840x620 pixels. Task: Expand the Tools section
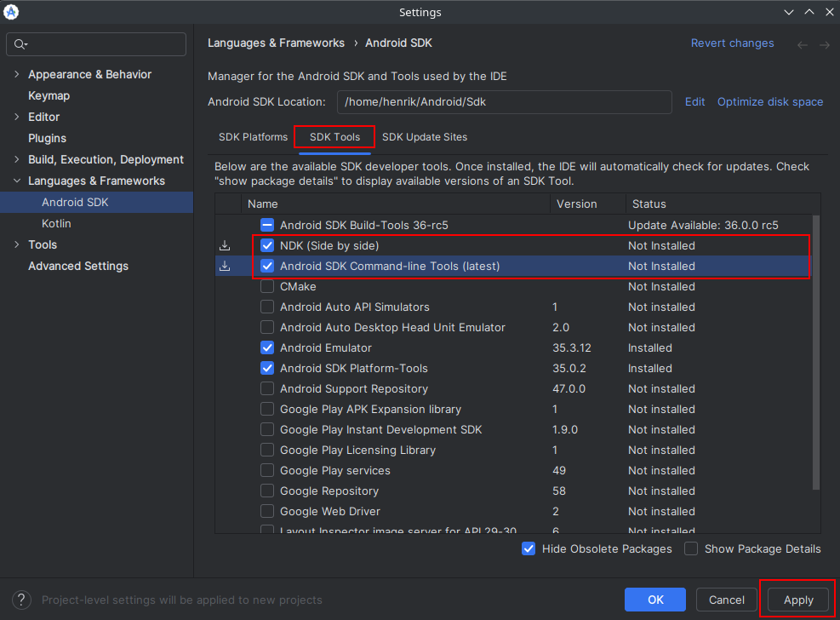point(17,244)
